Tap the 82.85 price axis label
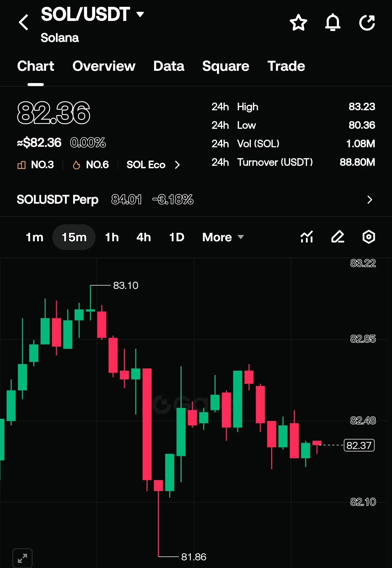 click(x=363, y=339)
